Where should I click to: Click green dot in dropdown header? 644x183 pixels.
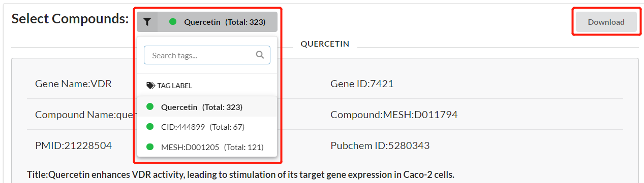coord(173,22)
